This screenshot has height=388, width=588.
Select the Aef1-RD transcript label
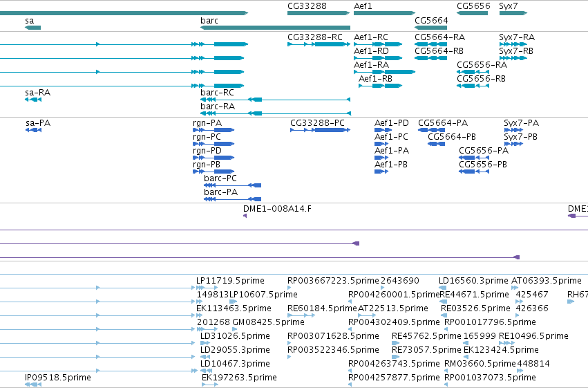click(371, 51)
